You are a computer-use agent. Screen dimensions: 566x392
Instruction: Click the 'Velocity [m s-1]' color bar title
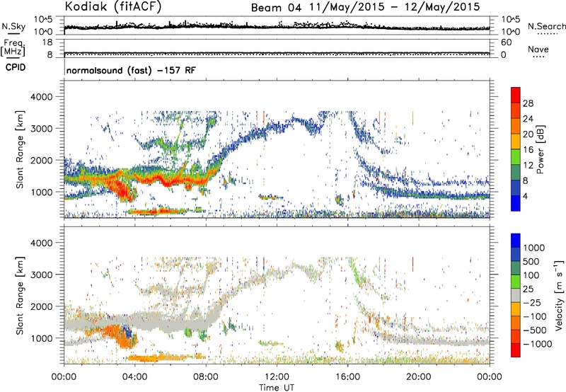tap(559, 295)
